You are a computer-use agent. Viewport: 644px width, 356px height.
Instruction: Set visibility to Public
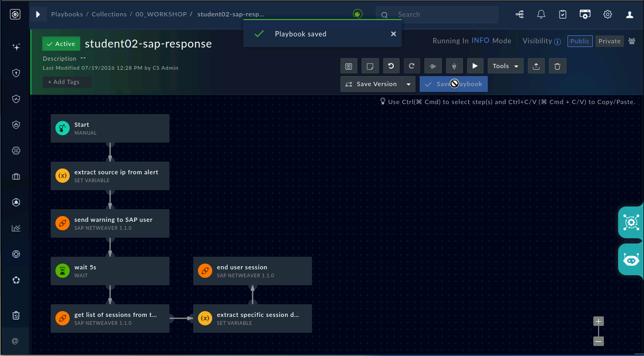tap(580, 41)
